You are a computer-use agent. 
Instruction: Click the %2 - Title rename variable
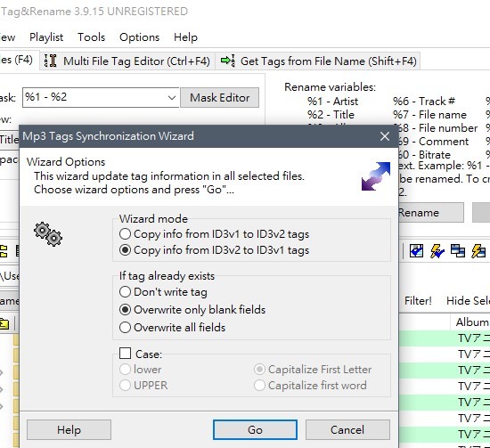pos(331,115)
